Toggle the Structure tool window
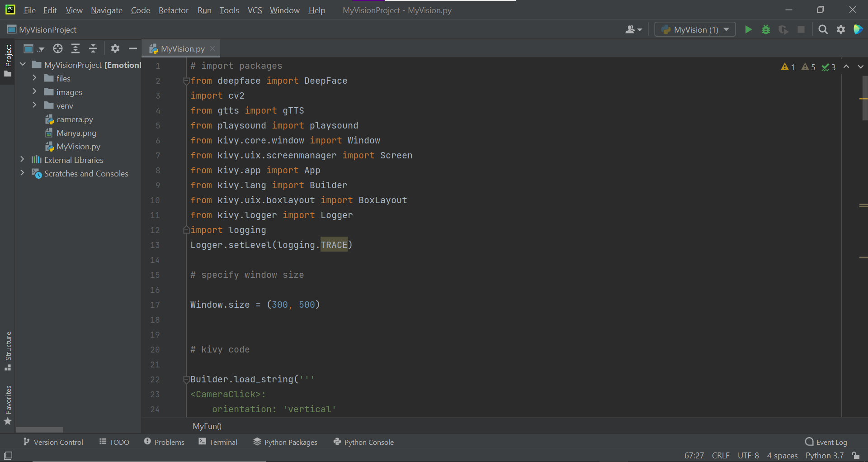The width and height of the screenshot is (868, 462). (x=8, y=352)
